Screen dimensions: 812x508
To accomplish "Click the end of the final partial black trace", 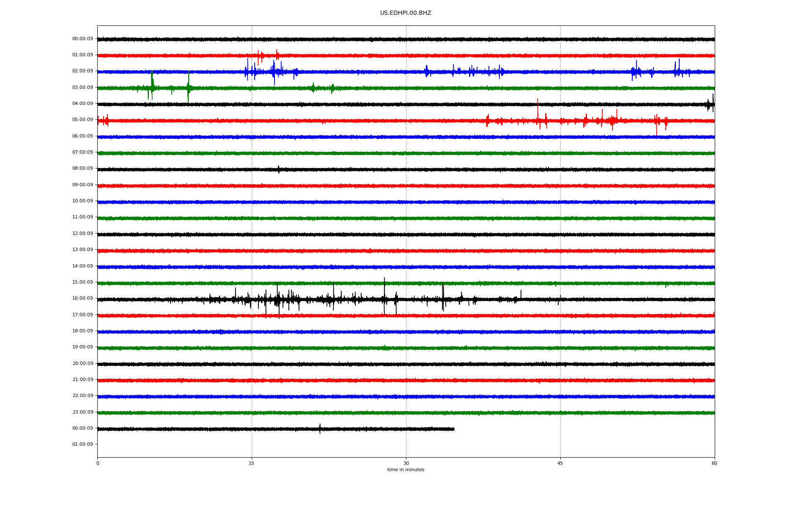I will tap(454, 429).
